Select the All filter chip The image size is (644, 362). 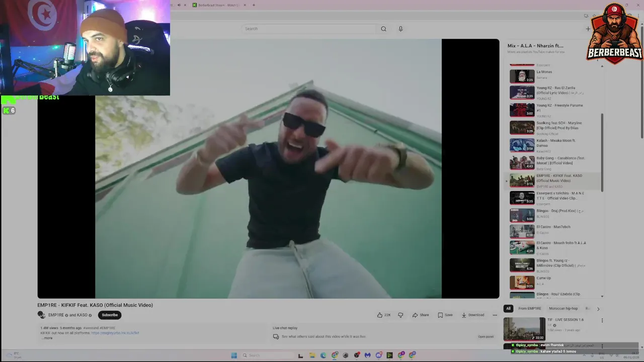tap(508, 309)
